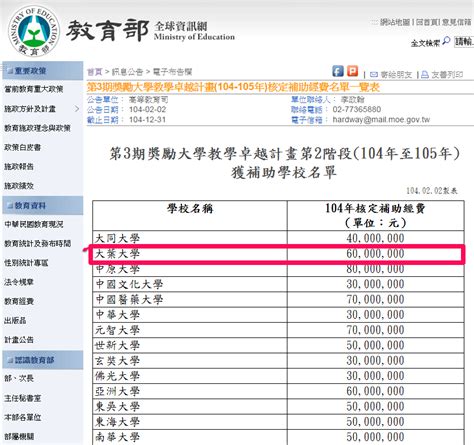The height and width of the screenshot is (445, 474).
Task: Click the hardway@mail.moe.gov.tw email address
Action: click(x=381, y=120)
